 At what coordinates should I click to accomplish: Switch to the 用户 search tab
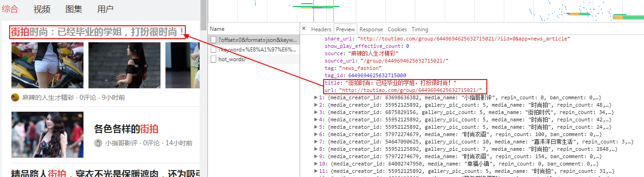tap(106, 9)
